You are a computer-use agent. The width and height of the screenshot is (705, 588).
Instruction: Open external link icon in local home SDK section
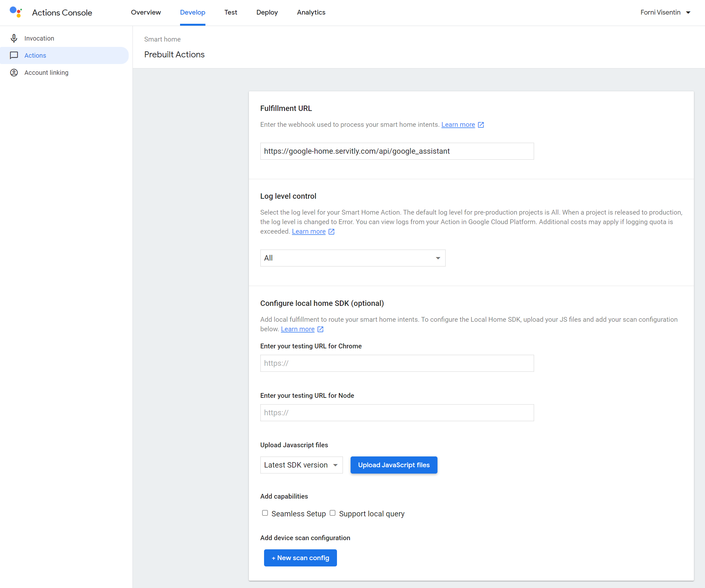[x=320, y=329]
